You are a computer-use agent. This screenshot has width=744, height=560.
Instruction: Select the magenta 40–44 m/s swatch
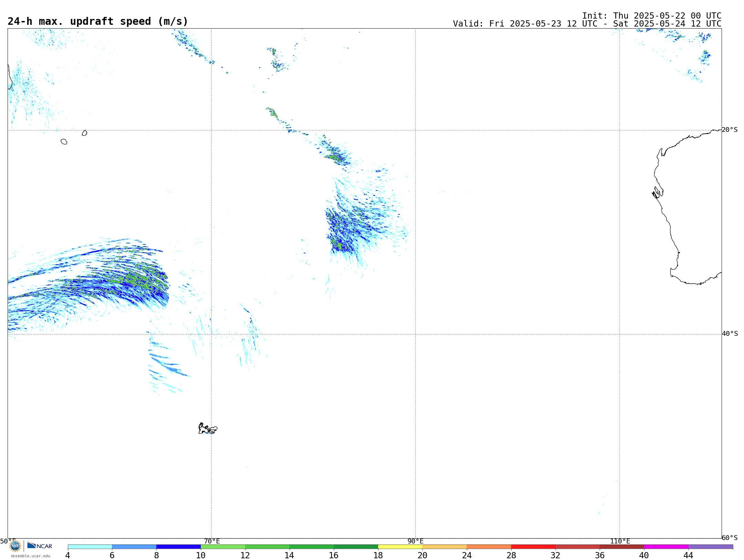[666, 547]
